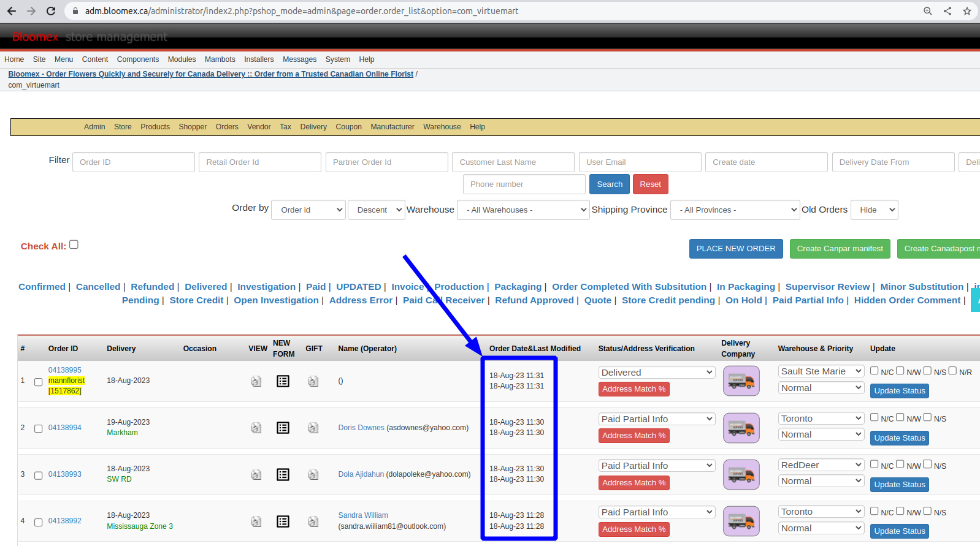Viewport: 980px width, 546px height.
Task: Open All Provinces shipping dropdown
Action: tap(735, 210)
